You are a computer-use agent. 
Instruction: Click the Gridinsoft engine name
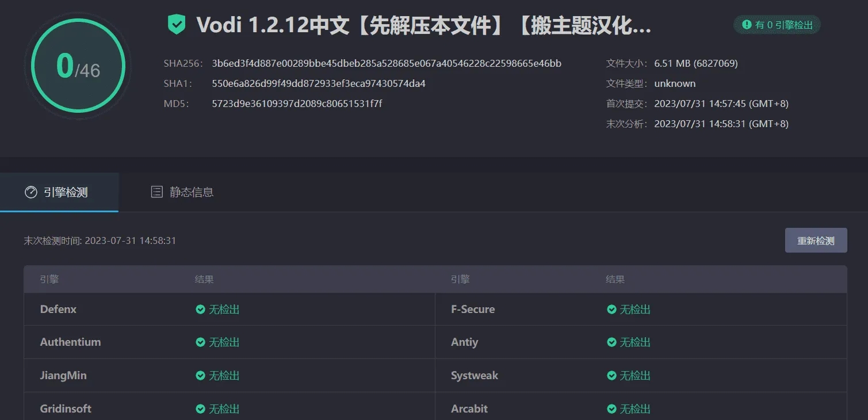pyautogui.click(x=66, y=409)
